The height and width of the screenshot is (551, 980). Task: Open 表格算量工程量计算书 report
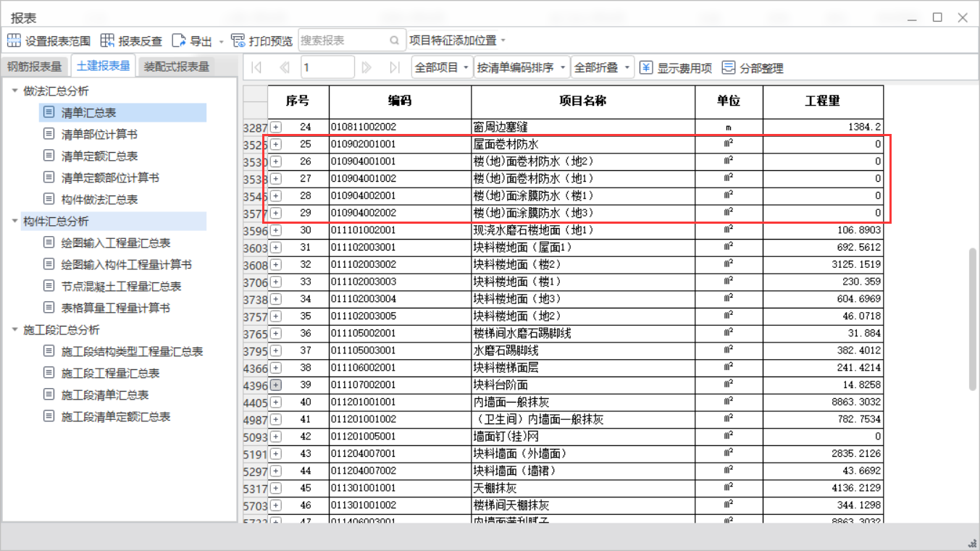tap(116, 308)
